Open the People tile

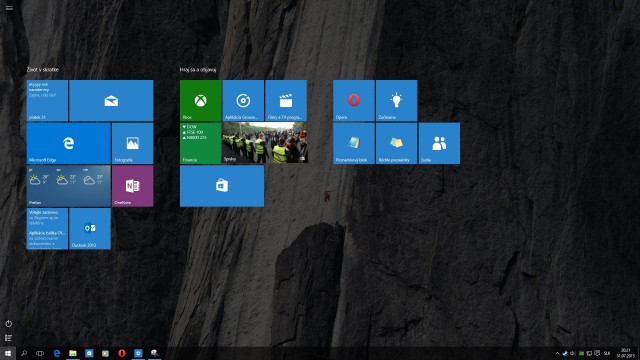click(439, 143)
